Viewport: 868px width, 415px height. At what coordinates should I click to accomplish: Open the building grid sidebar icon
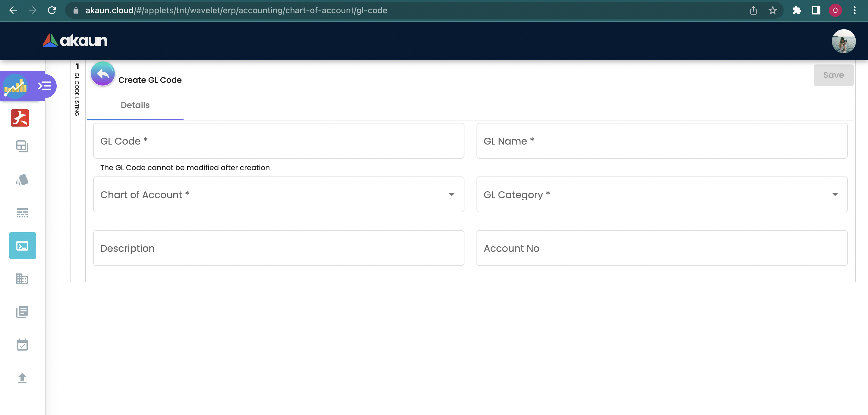(x=22, y=279)
